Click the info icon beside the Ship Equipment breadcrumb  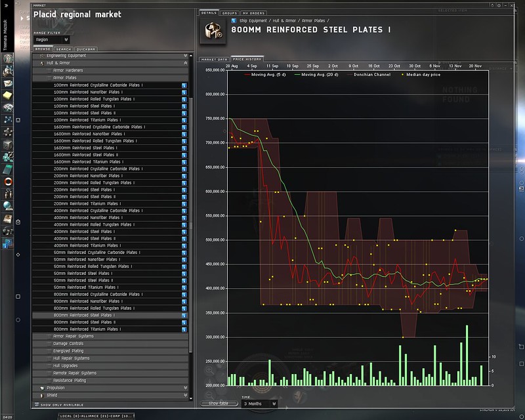click(x=234, y=21)
